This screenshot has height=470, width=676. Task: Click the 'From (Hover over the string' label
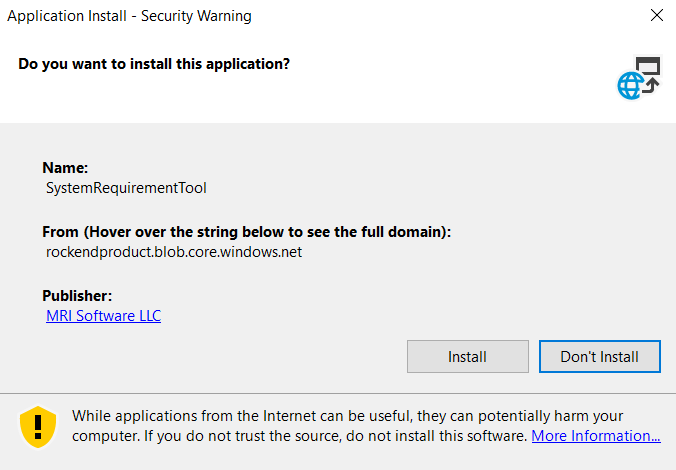click(246, 232)
